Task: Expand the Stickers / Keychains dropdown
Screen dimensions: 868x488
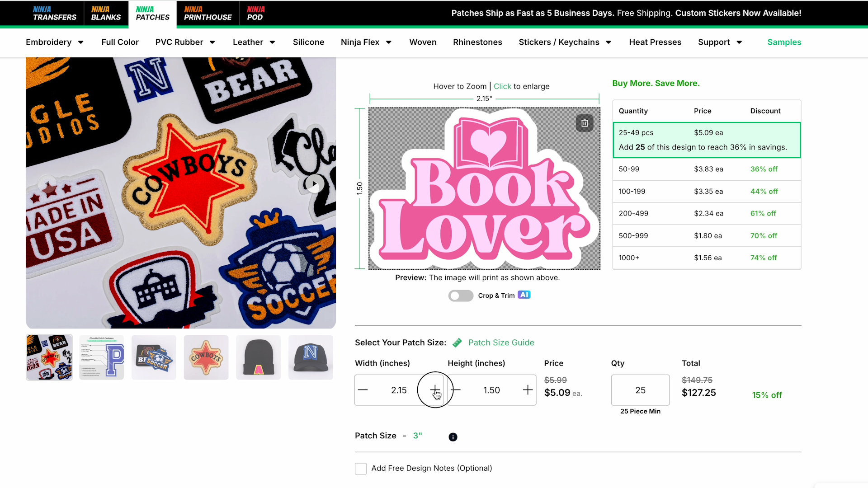Action: click(565, 42)
